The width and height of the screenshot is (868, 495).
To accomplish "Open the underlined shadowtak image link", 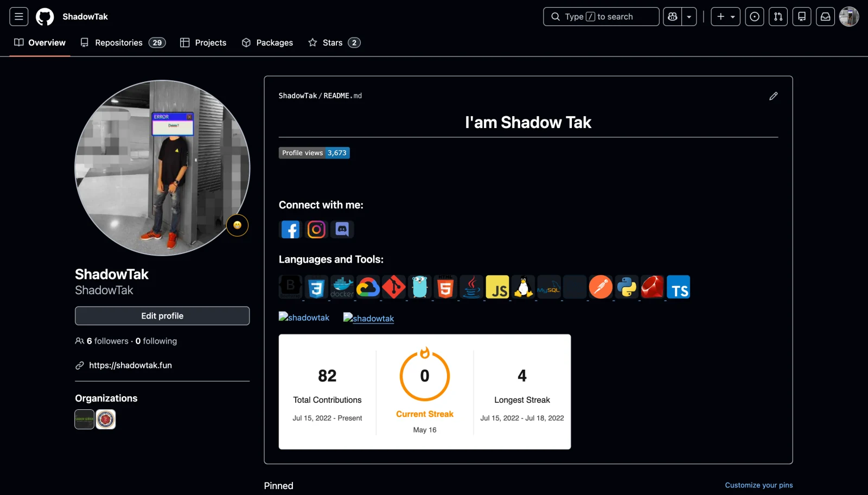I will tap(369, 318).
